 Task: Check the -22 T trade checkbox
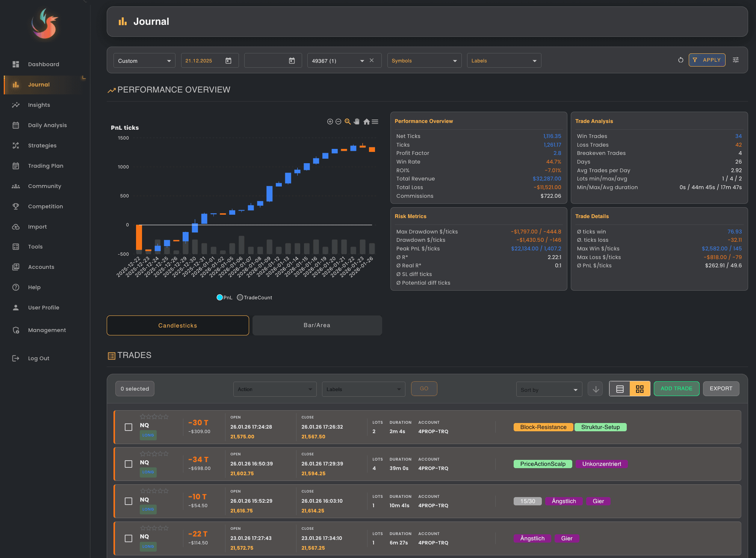coord(129,538)
